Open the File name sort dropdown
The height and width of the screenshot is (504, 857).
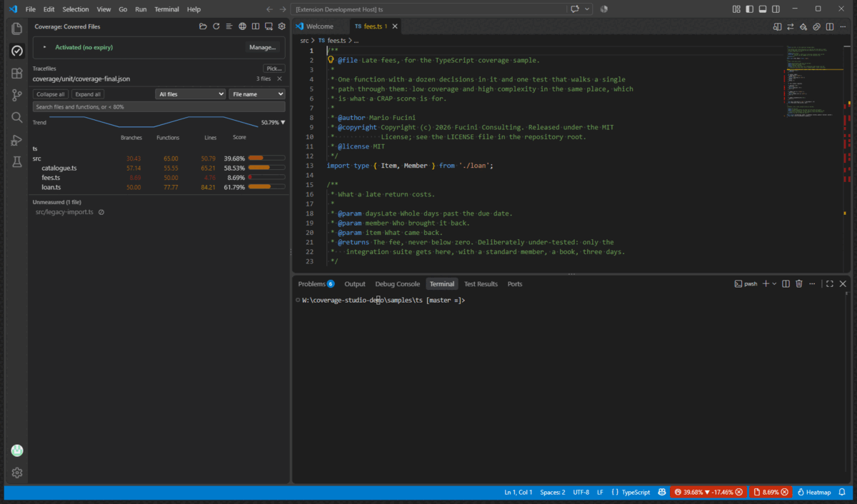[257, 94]
